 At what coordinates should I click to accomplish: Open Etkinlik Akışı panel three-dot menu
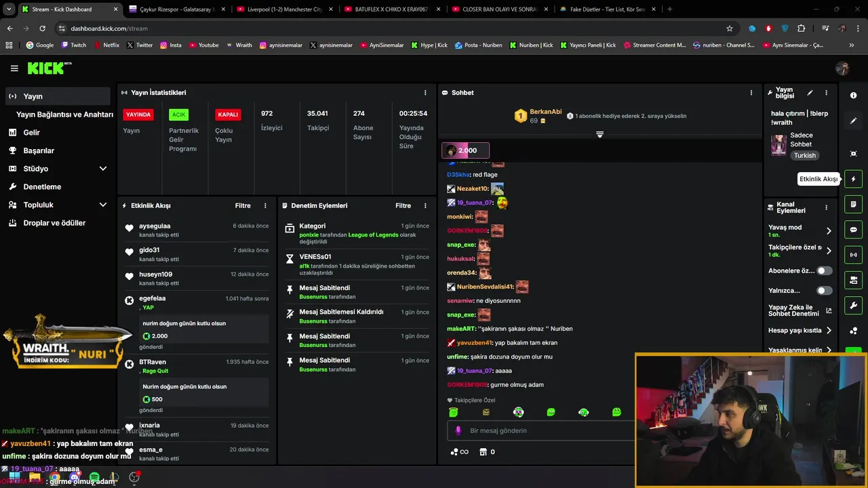click(x=265, y=205)
